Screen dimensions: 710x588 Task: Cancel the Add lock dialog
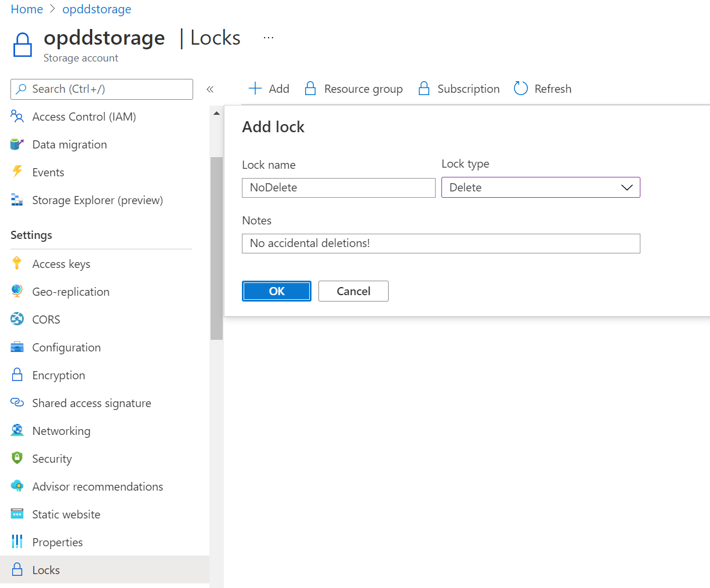pyautogui.click(x=353, y=291)
